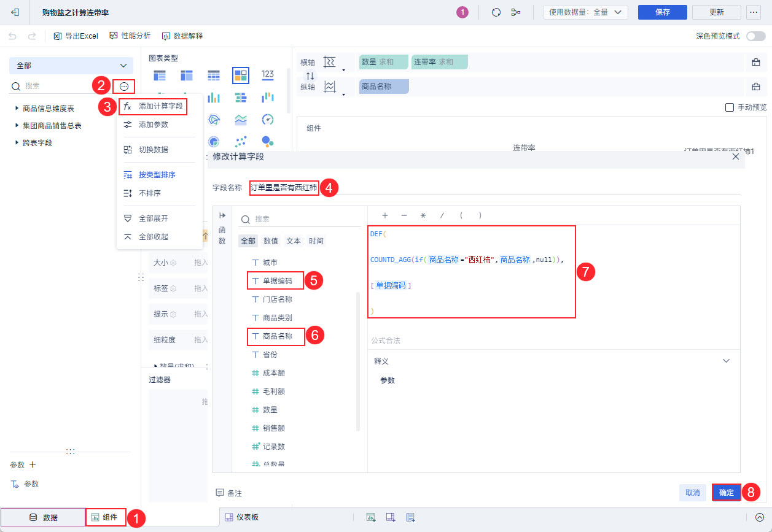Click 数量 求和 field pill on 横轴
The image size is (772, 532).
(x=384, y=62)
